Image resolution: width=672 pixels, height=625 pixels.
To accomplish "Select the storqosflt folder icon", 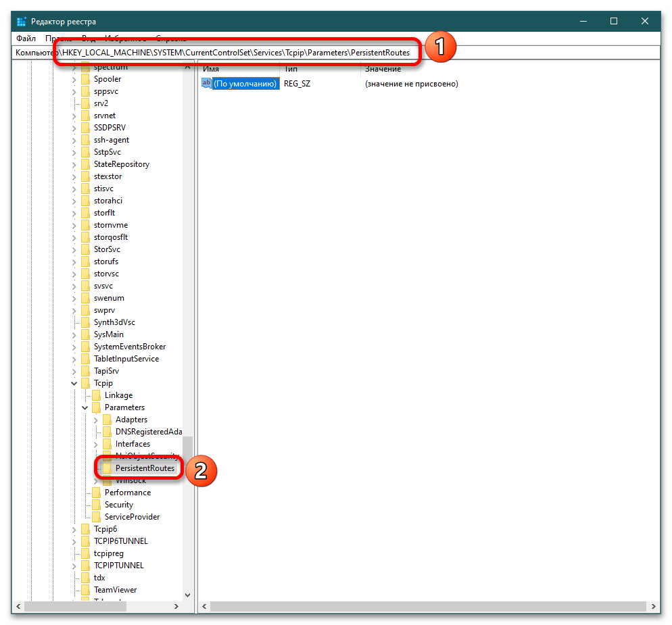I will (x=86, y=237).
